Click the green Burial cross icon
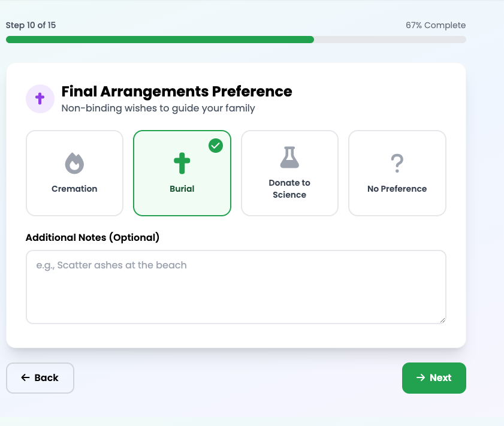The width and height of the screenshot is (504, 426). coord(182,163)
